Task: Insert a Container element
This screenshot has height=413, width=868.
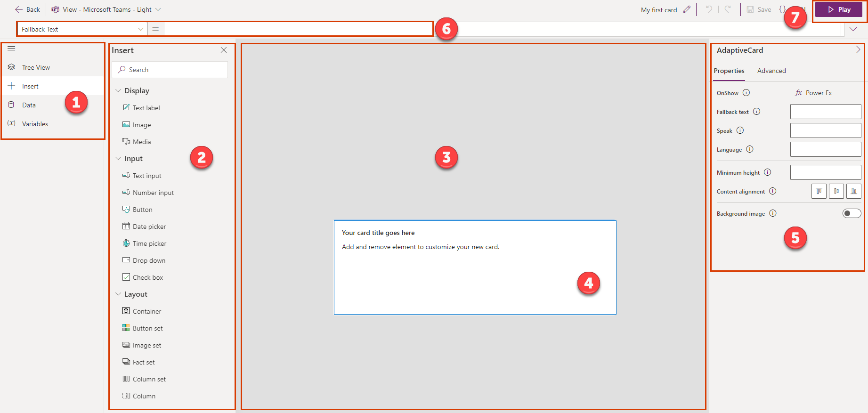Action: 142,311
